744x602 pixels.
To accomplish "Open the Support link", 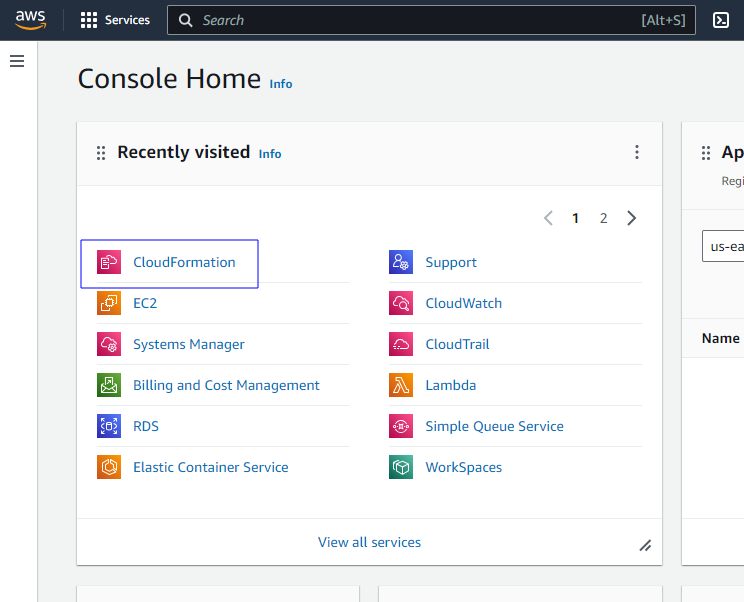I will pos(451,262).
